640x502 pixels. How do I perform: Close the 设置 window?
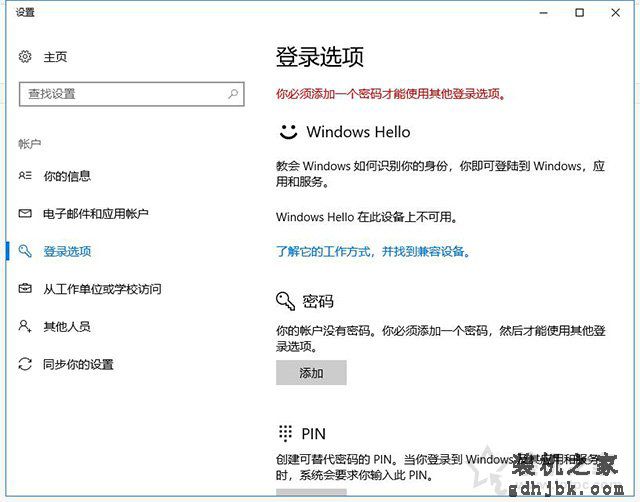616,13
